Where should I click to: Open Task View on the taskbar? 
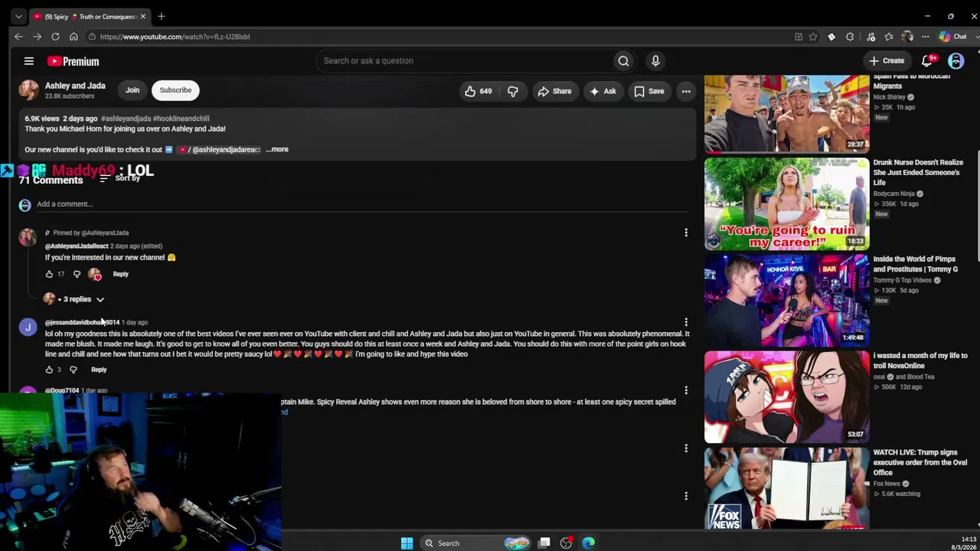pos(544,543)
